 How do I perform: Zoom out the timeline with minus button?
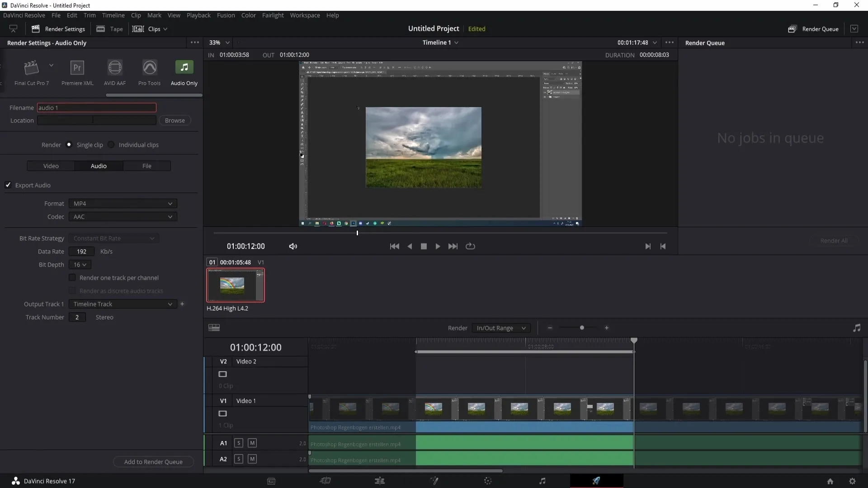pos(550,328)
